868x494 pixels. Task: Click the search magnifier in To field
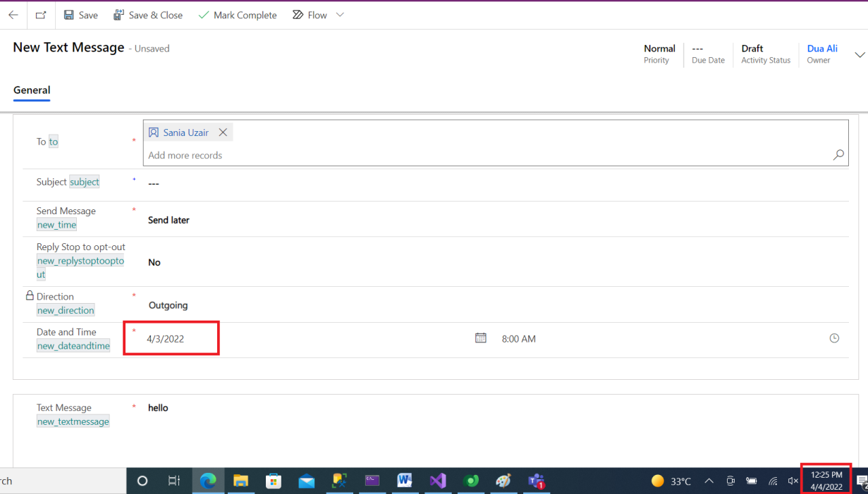pos(838,155)
